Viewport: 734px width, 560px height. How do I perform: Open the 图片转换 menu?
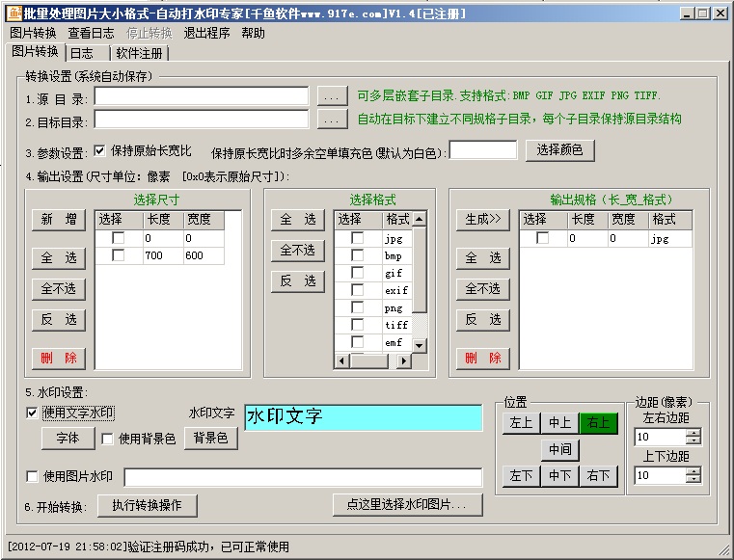(x=33, y=33)
